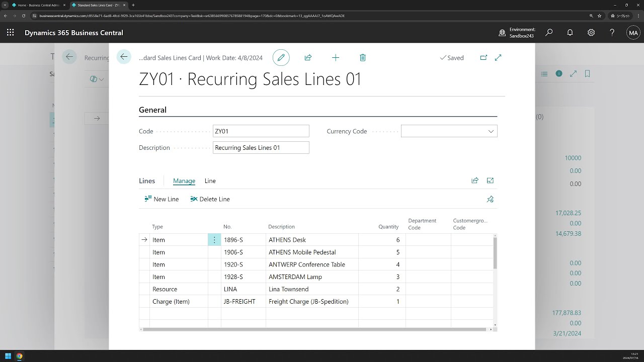Click bookmark icon on background page
The image size is (644, 362).
[587, 73]
